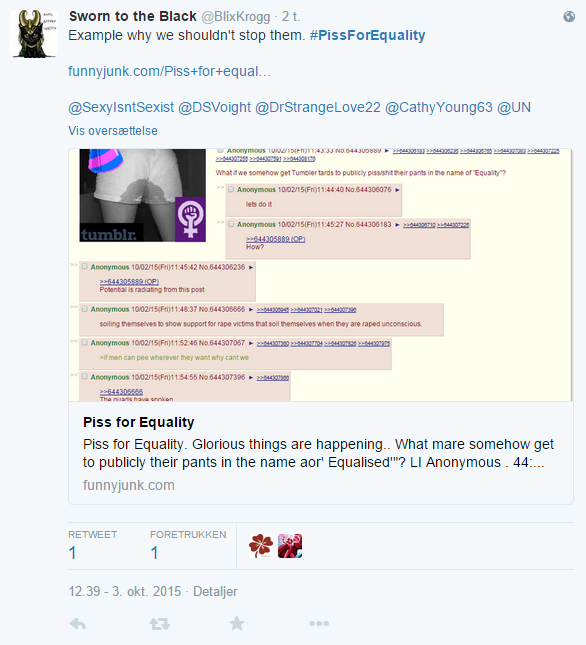Open the Sworn to the Black avatar
This screenshot has height=645, width=586.
point(34,34)
